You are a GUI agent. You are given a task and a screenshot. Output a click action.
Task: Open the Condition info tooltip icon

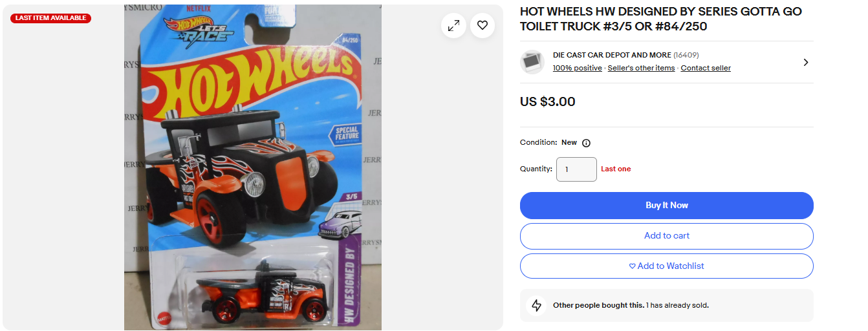tap(586, 143)
